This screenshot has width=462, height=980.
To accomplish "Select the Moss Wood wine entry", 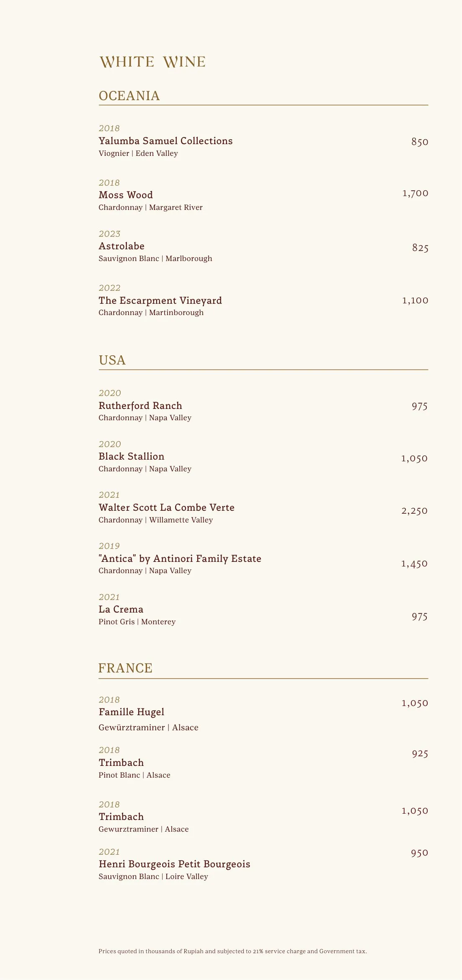I will 126,195.
